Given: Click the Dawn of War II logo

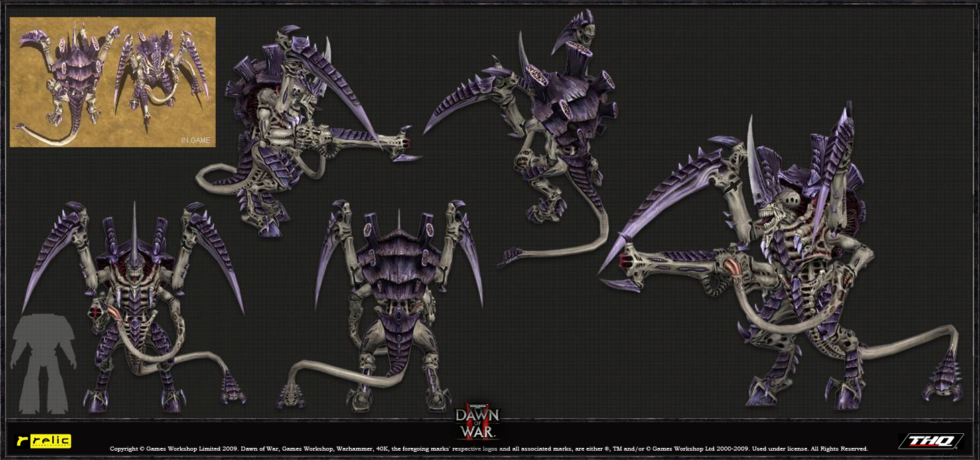Looking at the screenshot, I should (478, 422).
